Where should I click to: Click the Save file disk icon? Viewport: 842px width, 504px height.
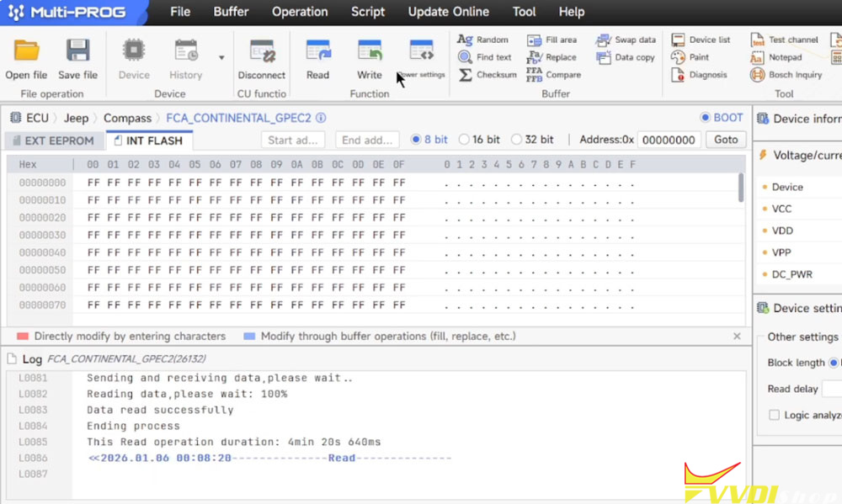pyautogui.click(x=77, y=51)
